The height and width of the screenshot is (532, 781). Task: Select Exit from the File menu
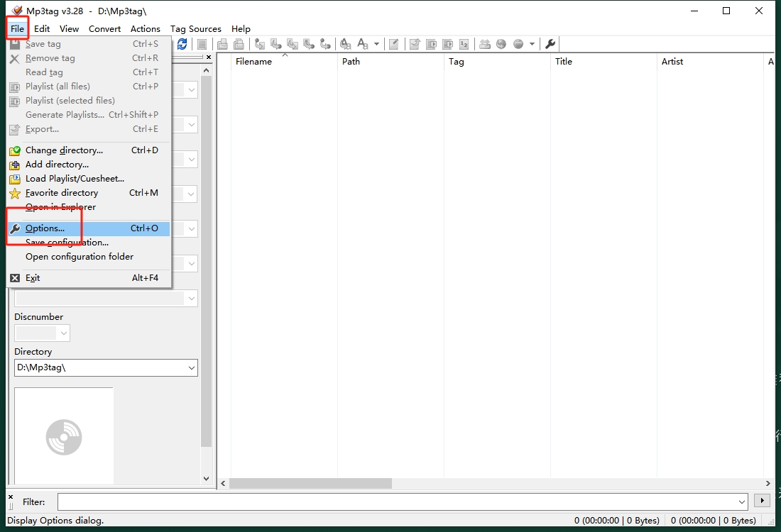tap(89, 277)
